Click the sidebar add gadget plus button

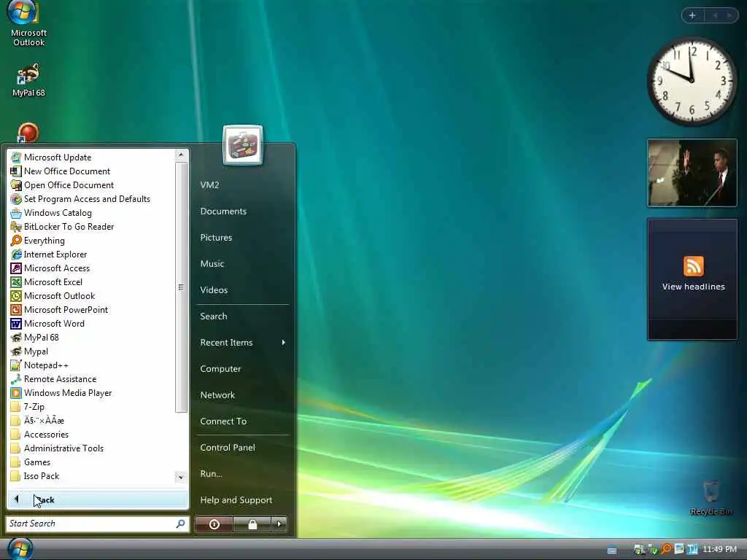(x=692, y=16)
